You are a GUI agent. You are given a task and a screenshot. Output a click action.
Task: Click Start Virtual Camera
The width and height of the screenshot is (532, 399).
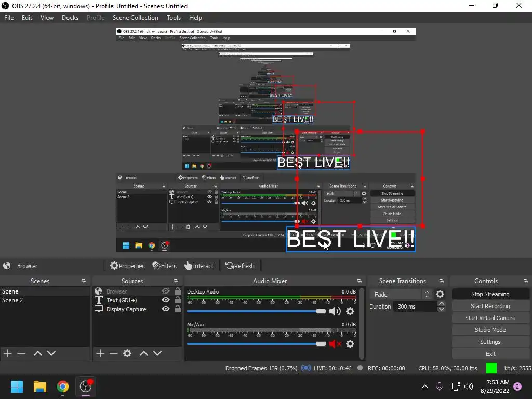(490, 318)
